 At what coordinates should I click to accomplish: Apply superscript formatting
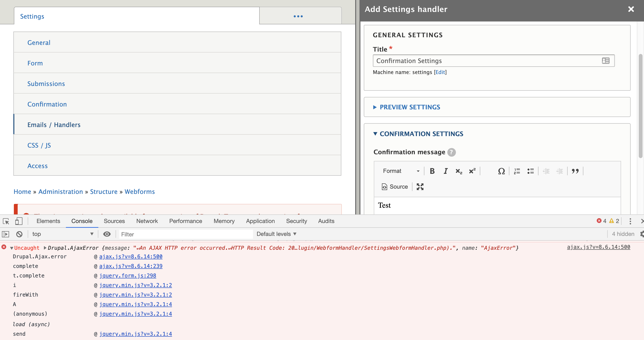click(x=472, y=171)
